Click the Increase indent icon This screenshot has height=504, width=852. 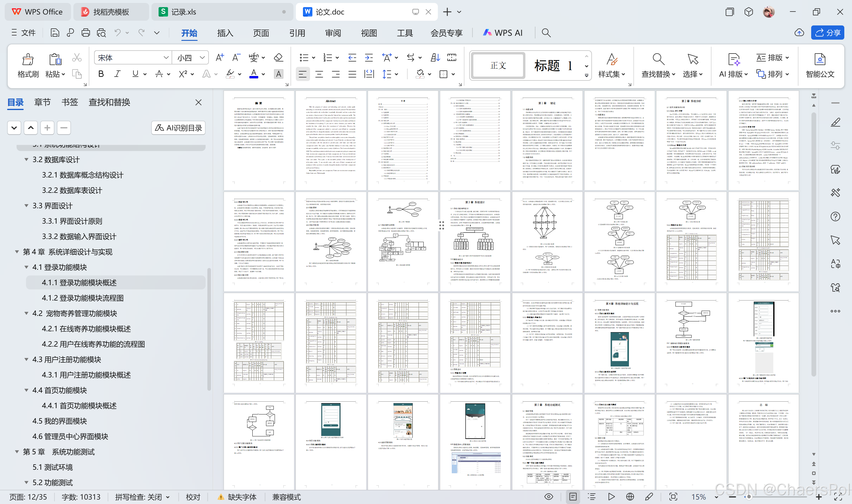pos(369,57)
